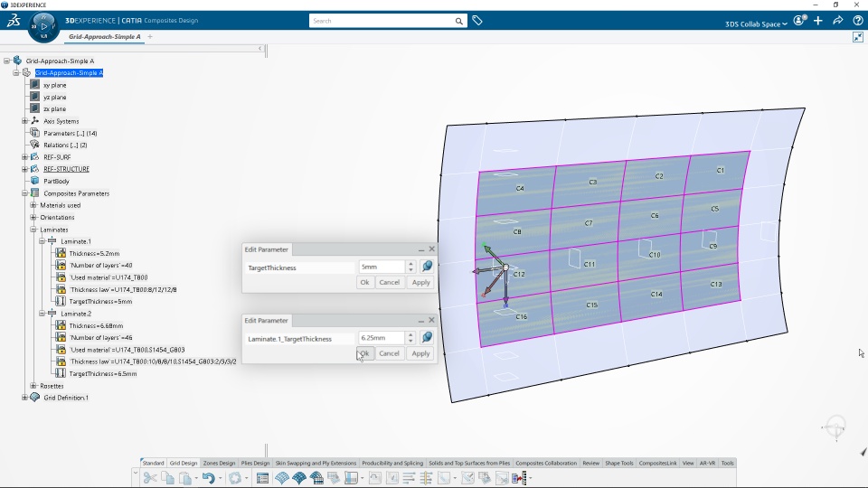Click Apply in the TargetThickness dialog
This screenshot has height=488, width=868.
420,282
